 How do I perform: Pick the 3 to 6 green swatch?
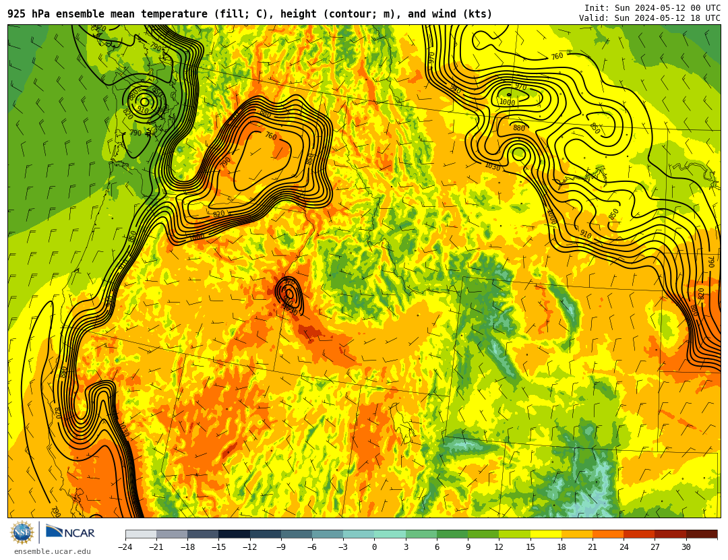click(421, 534)
